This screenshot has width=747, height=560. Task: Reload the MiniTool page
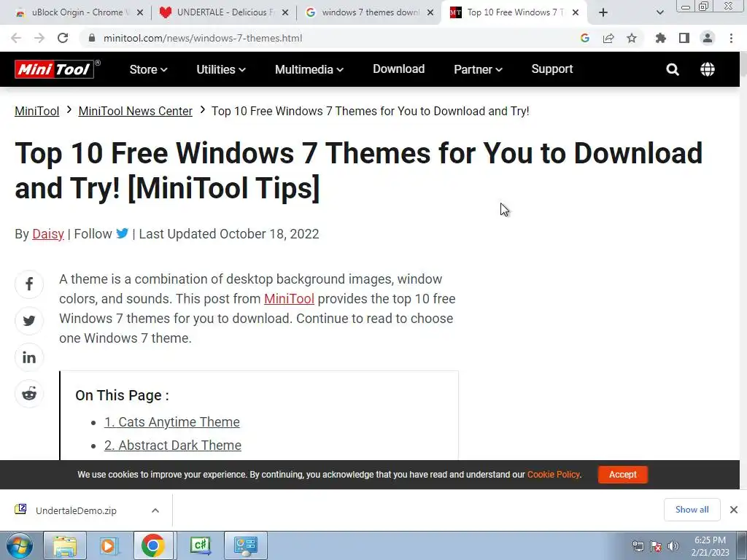click(63, 38)
